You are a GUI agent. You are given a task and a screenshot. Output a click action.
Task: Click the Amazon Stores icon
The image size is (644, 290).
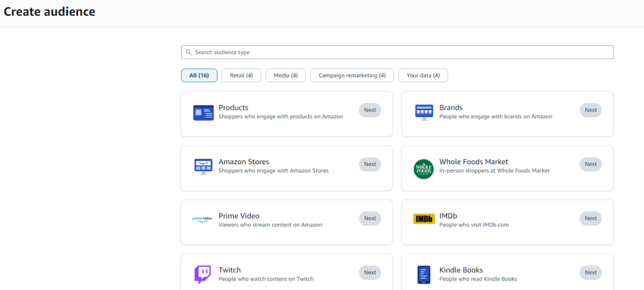[x=203, y=167]
